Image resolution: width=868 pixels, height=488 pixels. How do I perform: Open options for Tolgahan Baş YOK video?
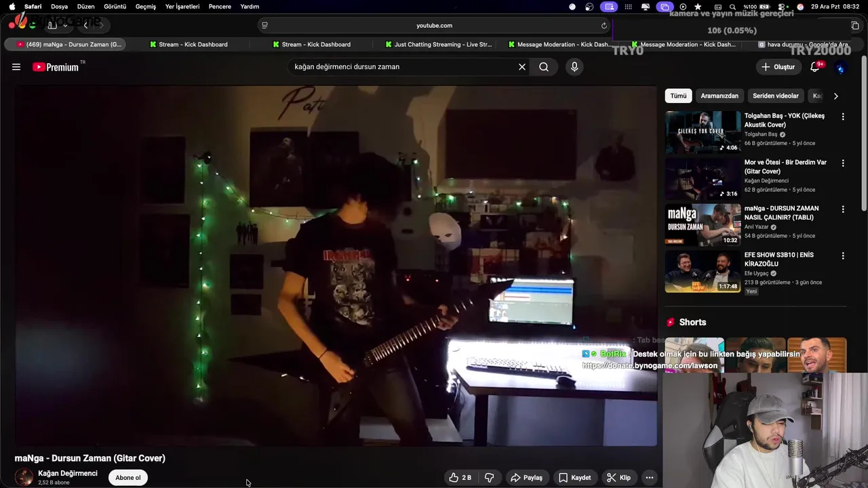tap(843, 117)
